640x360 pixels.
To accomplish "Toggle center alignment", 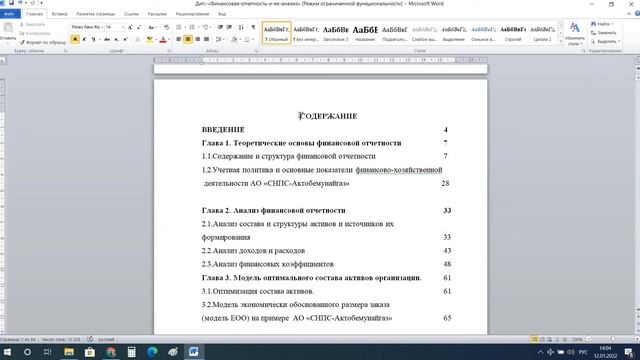I will 188,39.
